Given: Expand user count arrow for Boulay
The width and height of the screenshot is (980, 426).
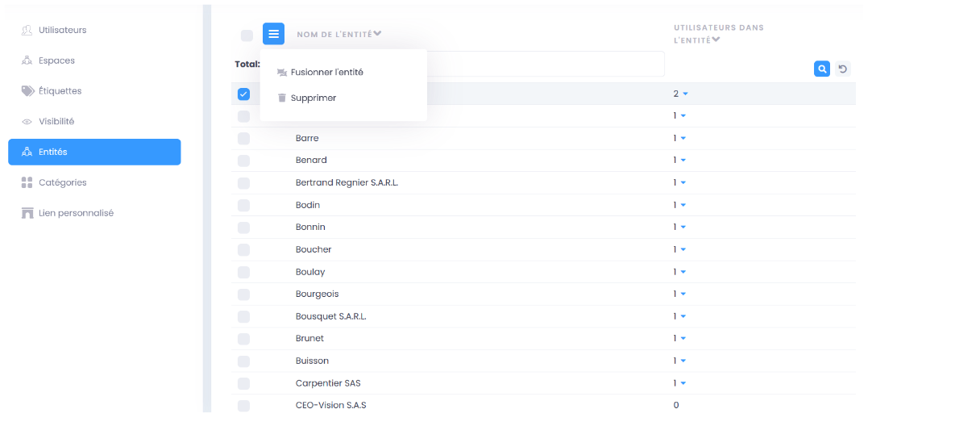Looking at the screenshot, I should click(683, 272).
